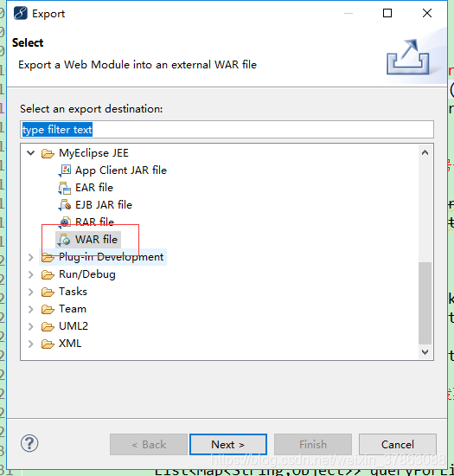Select the WAR file entry
The width and height of the screenshot is (454, 476).
(x=96, y=240)
